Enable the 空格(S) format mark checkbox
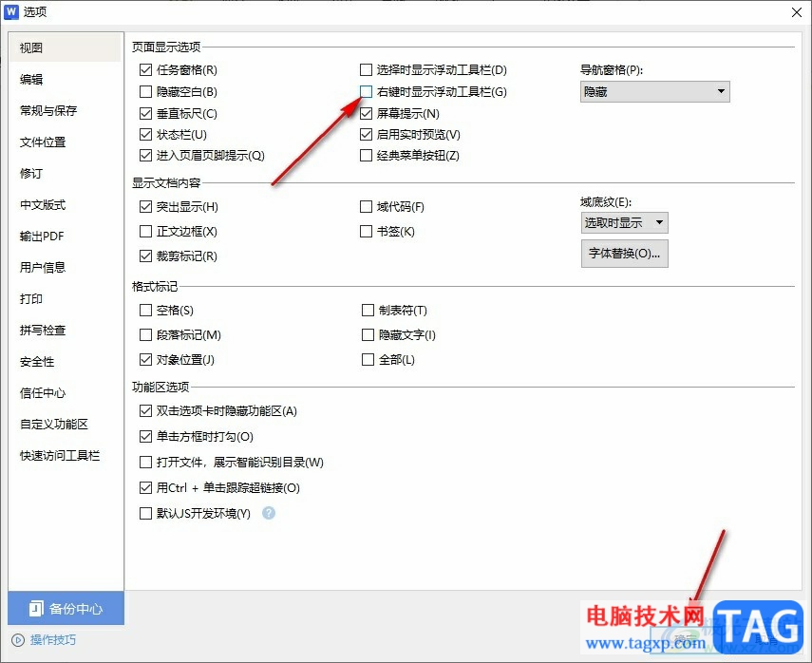The width and height of the screenshot is (812, 663). [x=145, y=311]
